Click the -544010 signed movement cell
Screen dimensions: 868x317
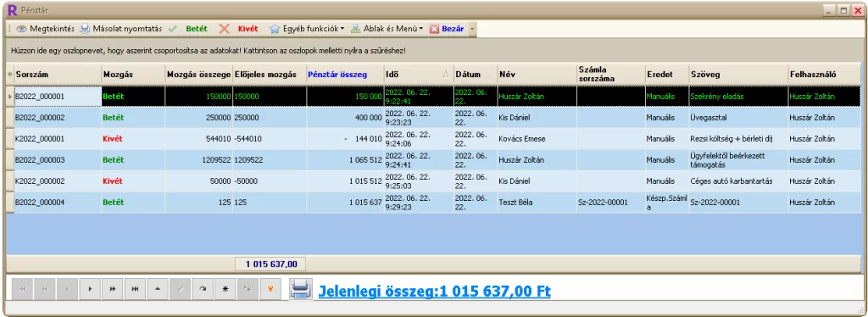(x=269, y=138)
